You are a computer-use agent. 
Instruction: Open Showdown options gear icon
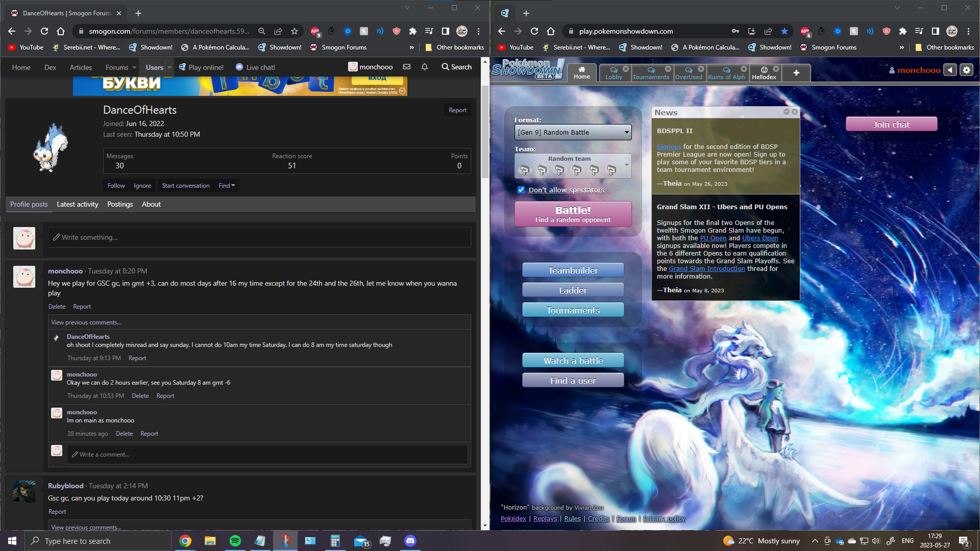967,70
